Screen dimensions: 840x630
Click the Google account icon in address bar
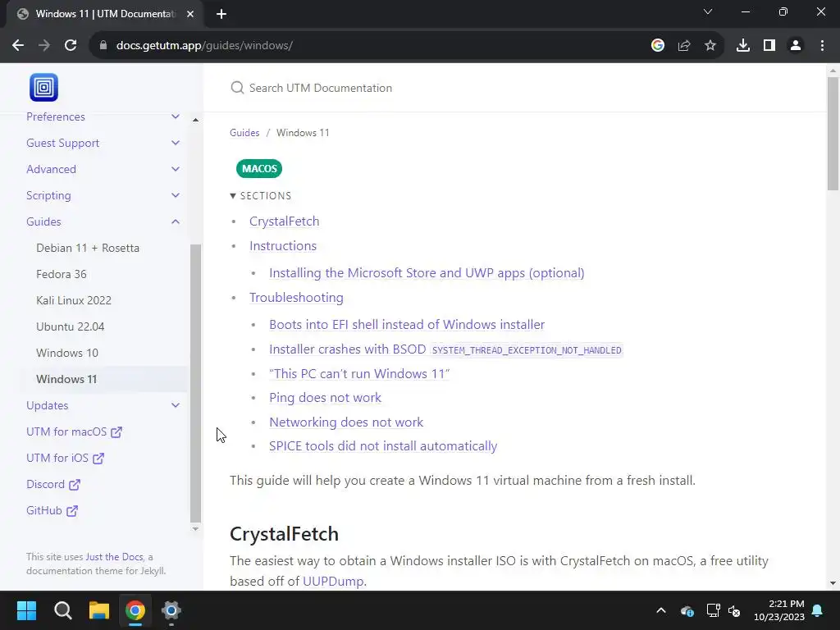(x=658, y=46)
